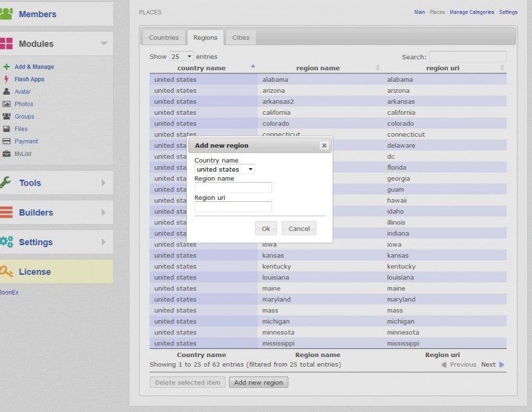Click the Search input field
Viewport: 532px width, 412px height.
click(467, 57)
